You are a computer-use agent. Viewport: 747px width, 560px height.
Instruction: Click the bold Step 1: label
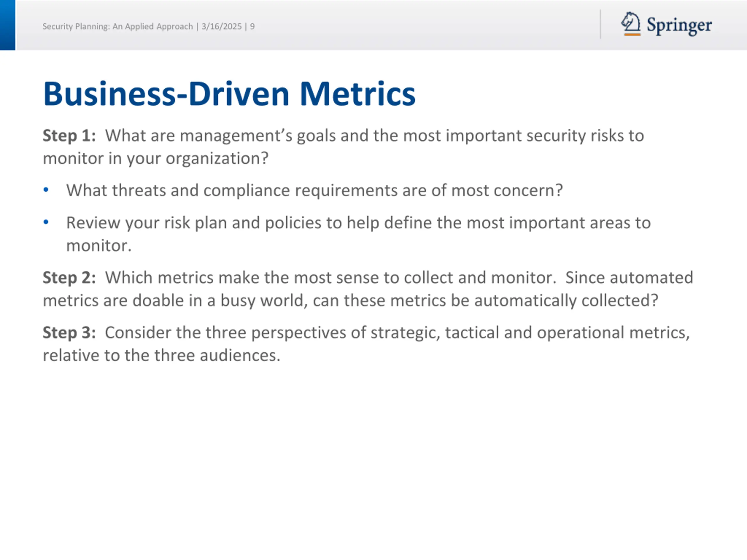click(69, 136)
